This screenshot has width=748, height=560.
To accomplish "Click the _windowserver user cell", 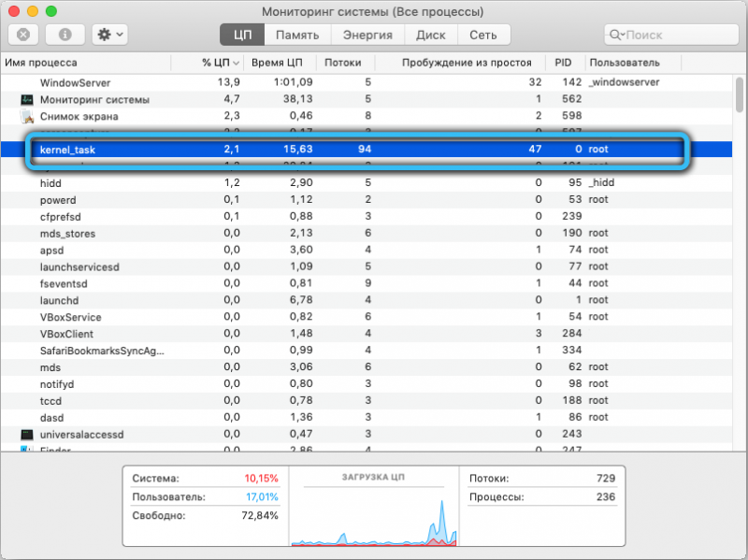I will (624, 82).
